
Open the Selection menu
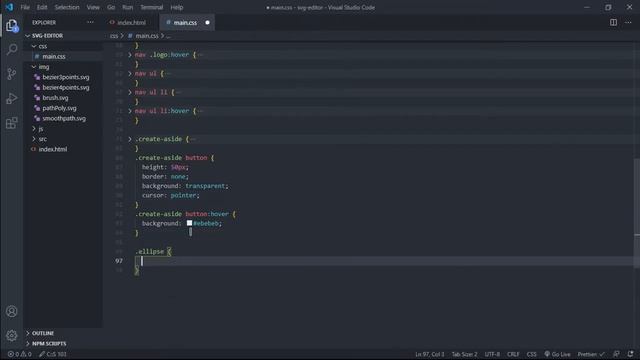click(67, 7)
